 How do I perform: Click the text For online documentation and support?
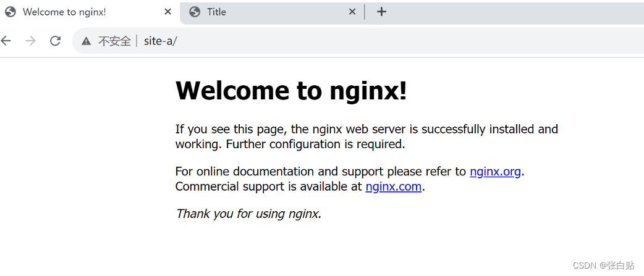[x=280, y=172]
